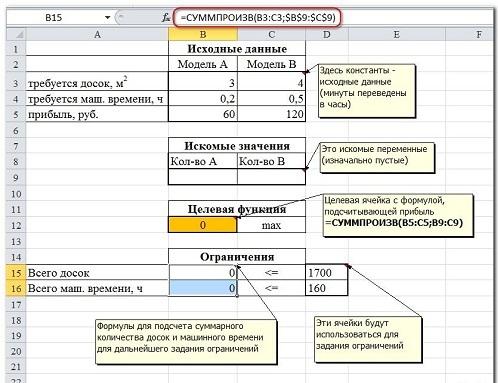Click empty variable cell C9
This screenshot has height=383, width=498.
[271, 177]
